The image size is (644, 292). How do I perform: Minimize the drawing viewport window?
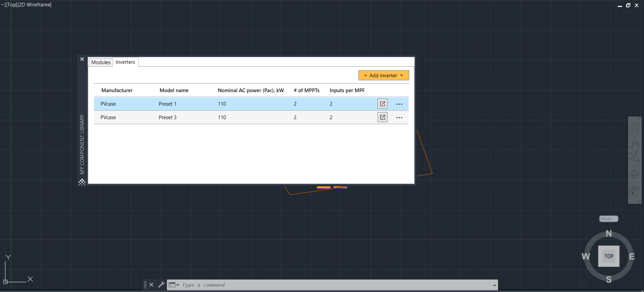point(620,6)
